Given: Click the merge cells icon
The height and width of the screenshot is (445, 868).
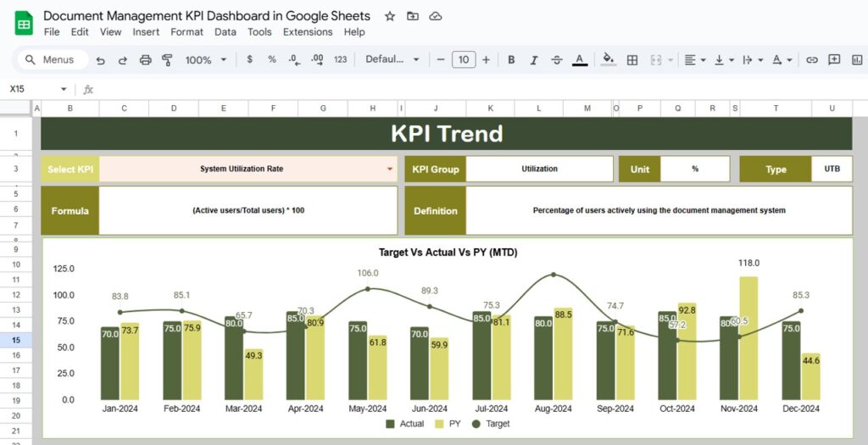Looking at the screenshot, I should tap(656, 60).
